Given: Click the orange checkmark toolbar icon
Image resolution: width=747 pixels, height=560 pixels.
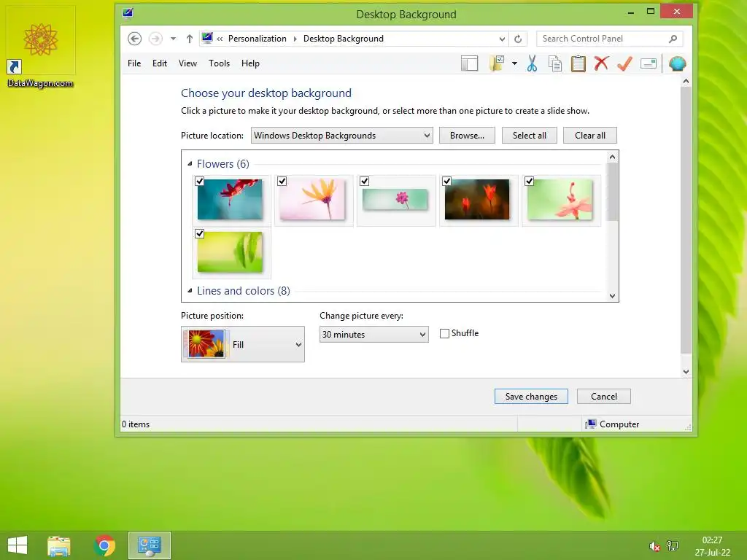Looking at the screenshot, I should [624, 63].
